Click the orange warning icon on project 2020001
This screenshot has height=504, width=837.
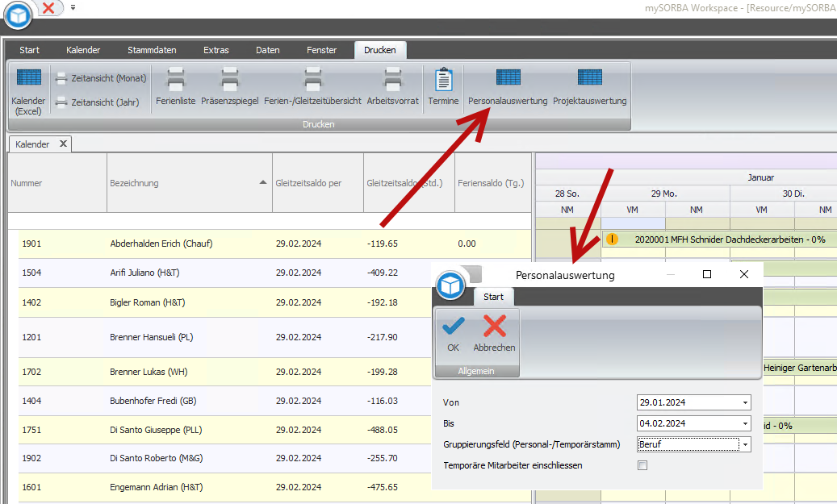coord(612,240)
